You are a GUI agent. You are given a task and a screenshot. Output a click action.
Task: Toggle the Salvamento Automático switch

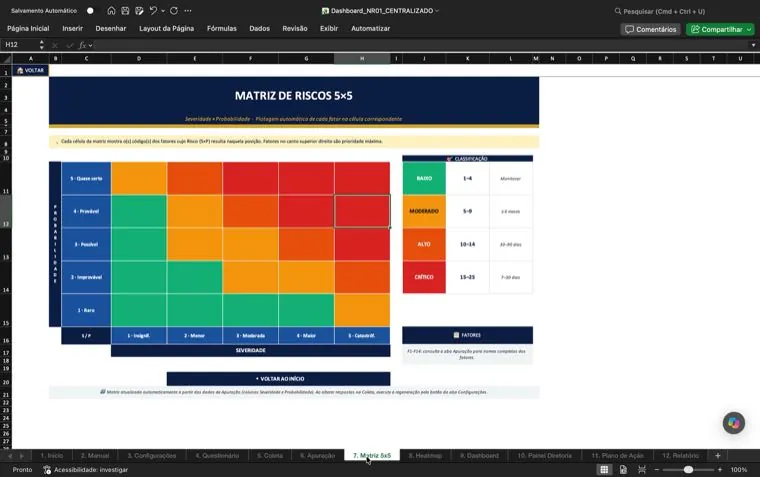90,11
